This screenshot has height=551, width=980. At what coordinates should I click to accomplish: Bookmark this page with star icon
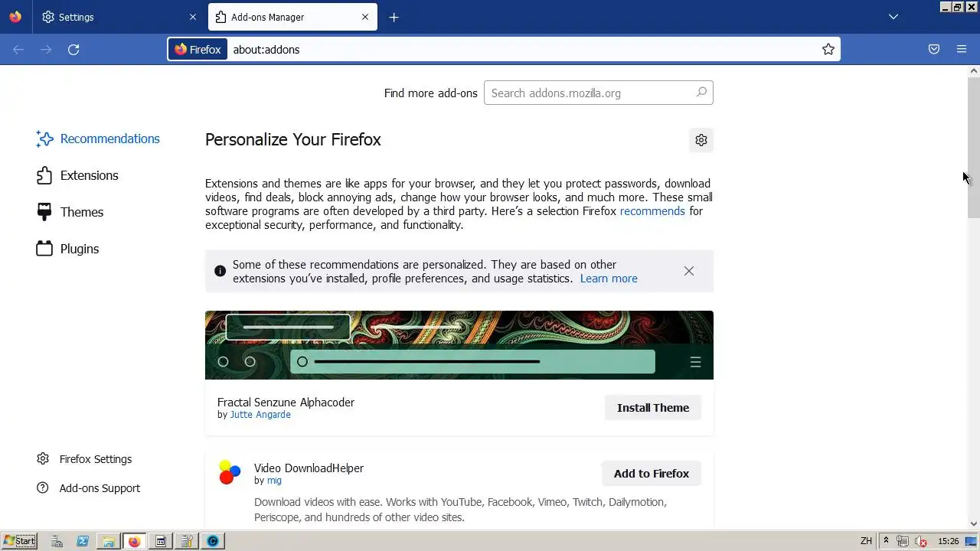coord(828,50)
